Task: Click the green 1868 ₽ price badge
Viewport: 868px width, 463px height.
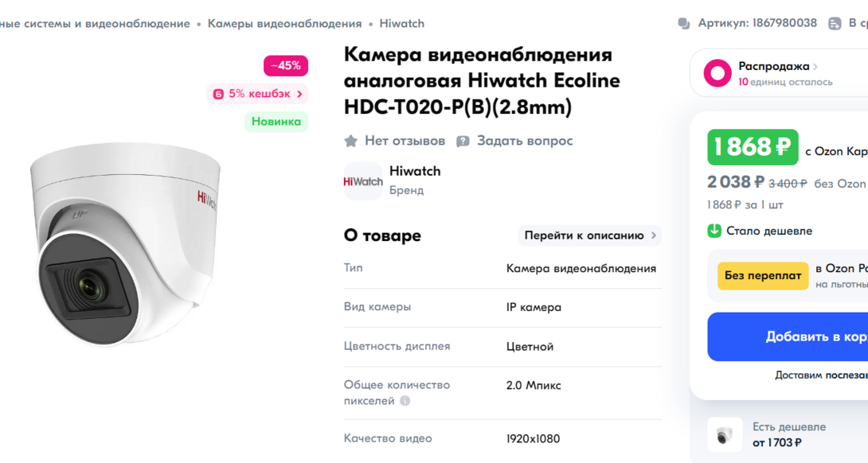Action: point(753,147)
